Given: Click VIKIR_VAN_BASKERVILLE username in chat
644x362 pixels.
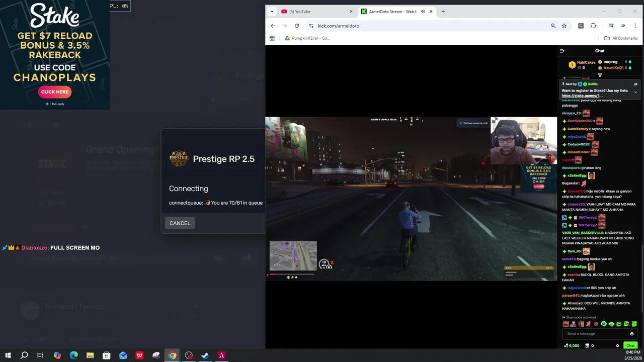Looking at the screenshot, I should tap(583, 233).
